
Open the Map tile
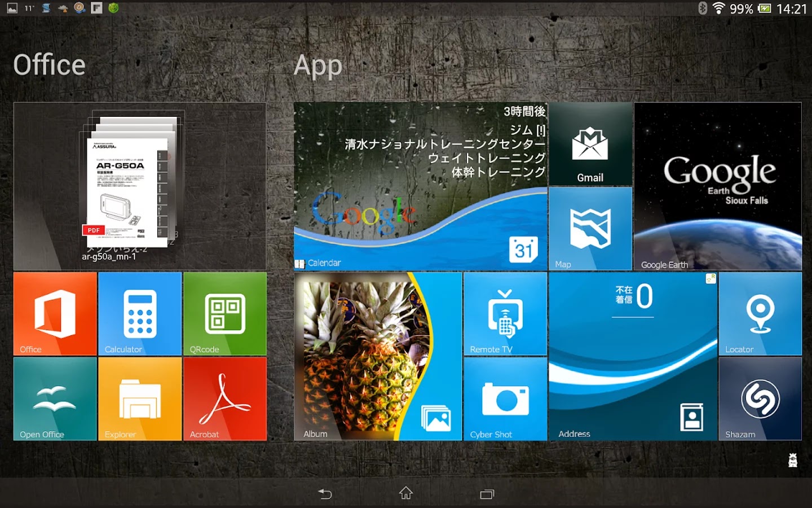[590, 229]
